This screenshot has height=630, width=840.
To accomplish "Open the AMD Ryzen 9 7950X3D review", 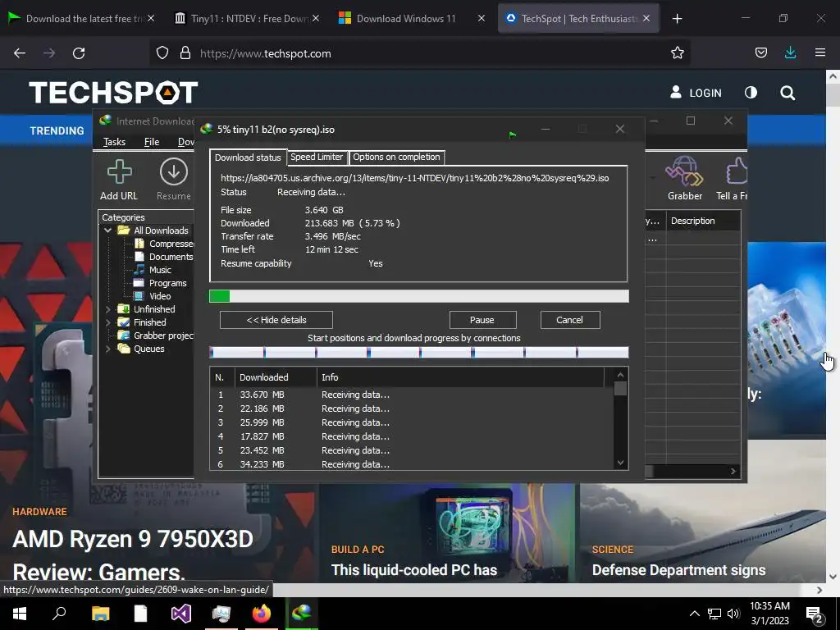I will coord(132,555).
